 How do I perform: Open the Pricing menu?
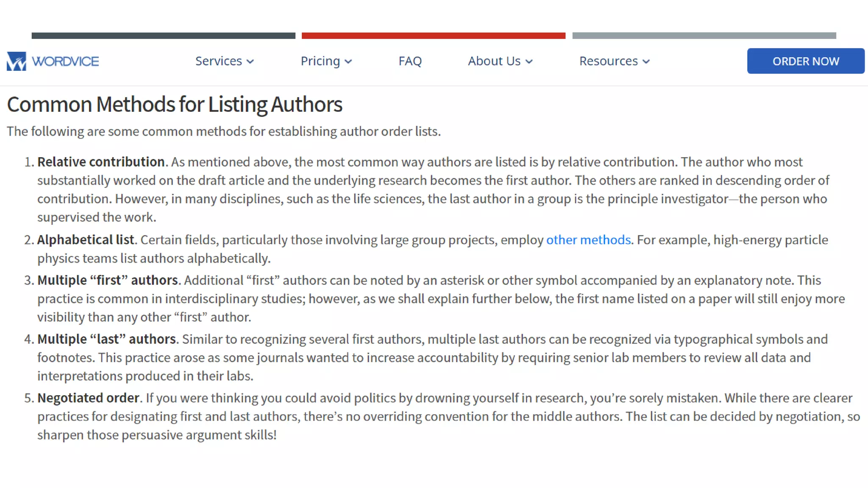tap(320, 61)
